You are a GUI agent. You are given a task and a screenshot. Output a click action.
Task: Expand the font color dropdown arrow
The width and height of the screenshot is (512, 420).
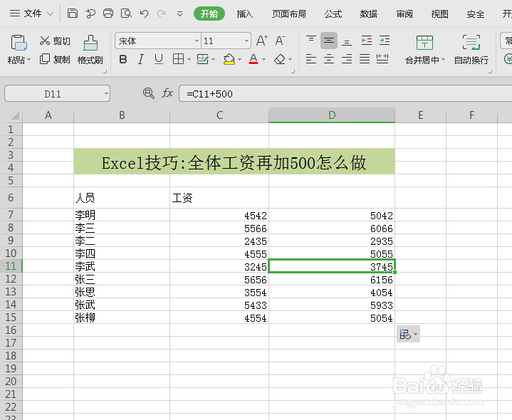point(263,59)
